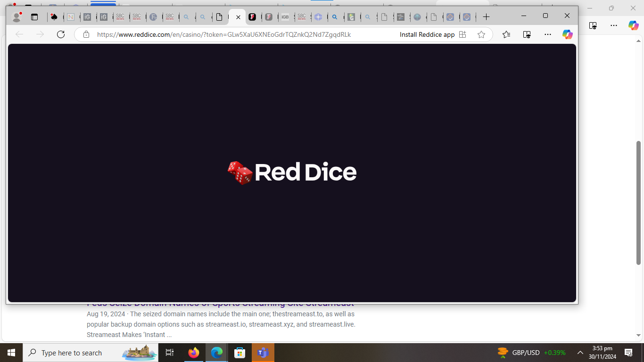Switch to the black-and-red slash favicon tab
644x362 pixels.
252,17
